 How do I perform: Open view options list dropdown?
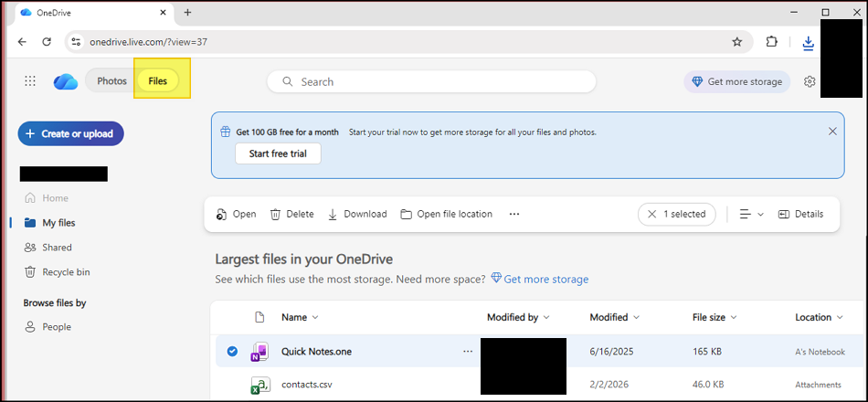tap(752, 214)
